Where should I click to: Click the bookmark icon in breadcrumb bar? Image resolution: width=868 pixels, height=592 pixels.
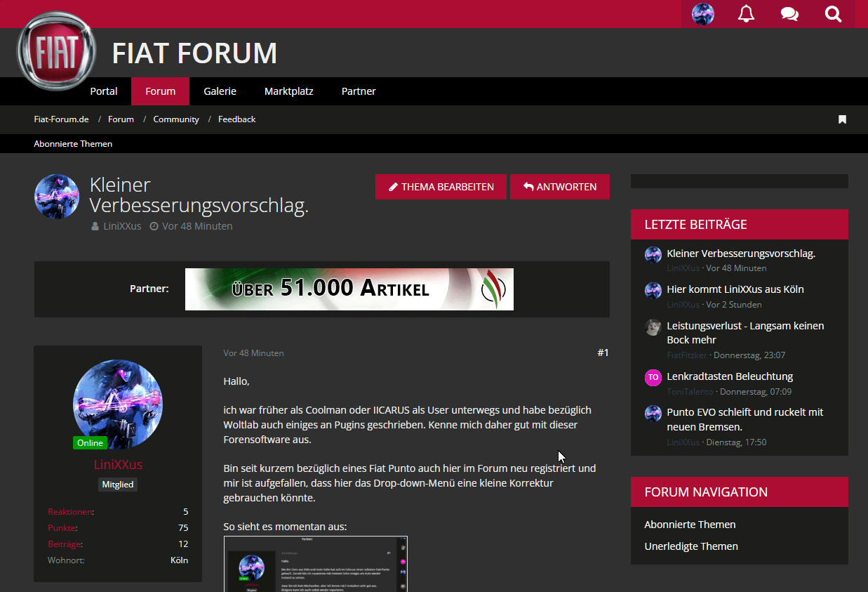842,119
